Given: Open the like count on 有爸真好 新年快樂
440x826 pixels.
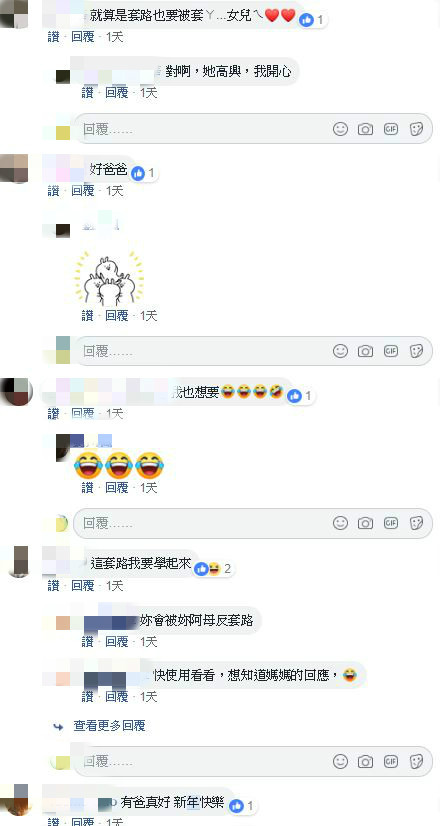Looking at the screenshot, I should click(x=242, y=805).
